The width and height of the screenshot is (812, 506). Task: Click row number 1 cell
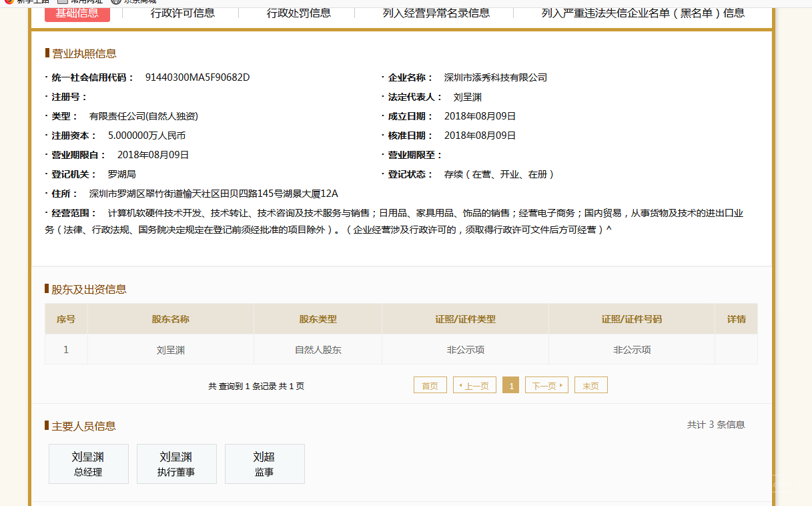(x=66, y=350)
